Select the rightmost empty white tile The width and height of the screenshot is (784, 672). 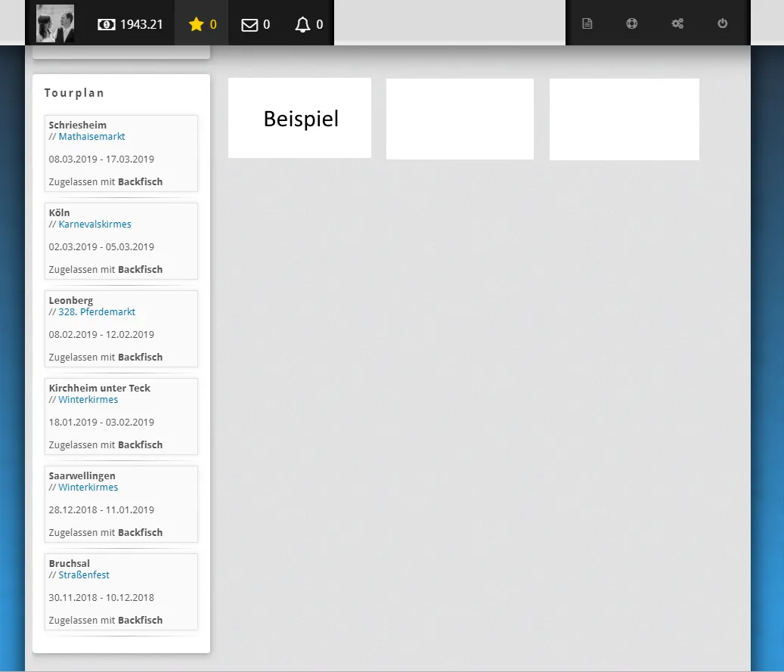tap(624, 119)
